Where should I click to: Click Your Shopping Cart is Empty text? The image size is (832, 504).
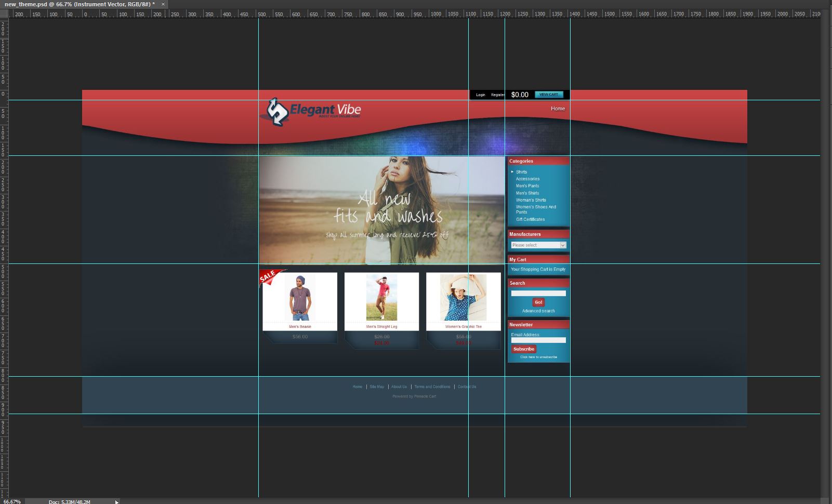coord(538,269)
